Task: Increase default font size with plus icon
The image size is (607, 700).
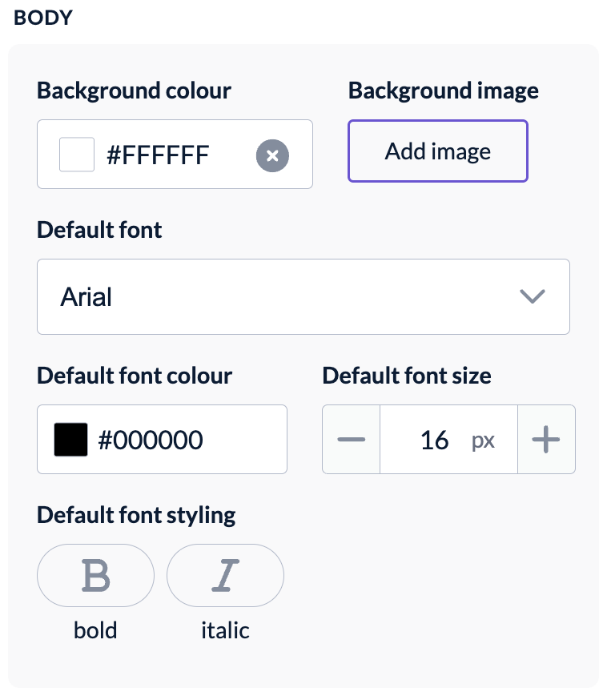Action: pos(546,439)
